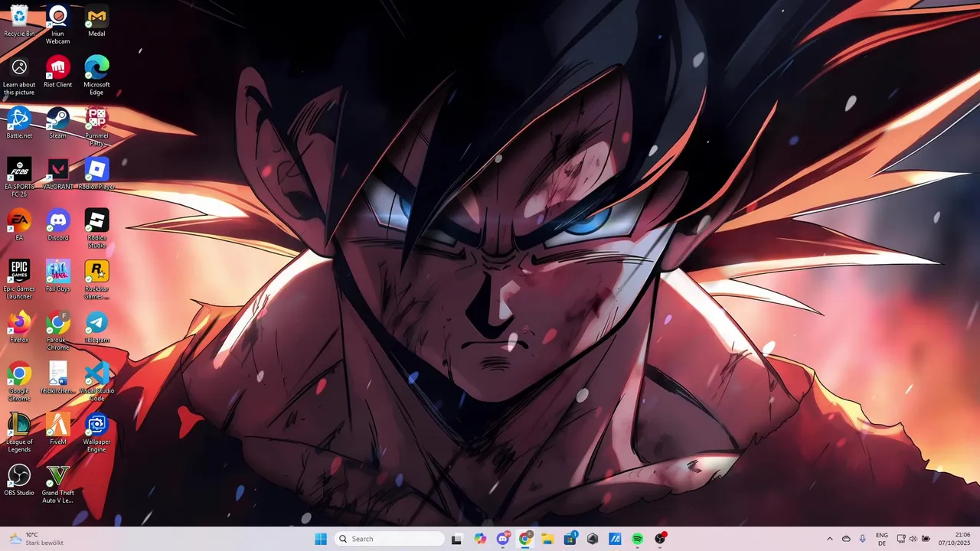Open File Explorer from the taskbar
The image size is (980, 551).
click(547, 539)
